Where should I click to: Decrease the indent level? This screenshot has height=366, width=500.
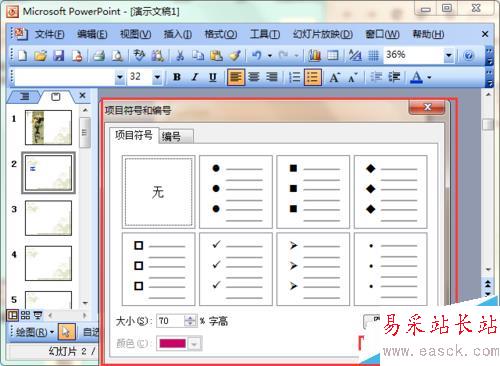pos(376,77)
